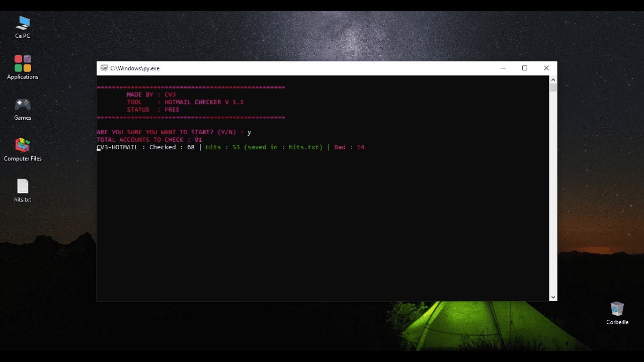Open the Ce PC desktop icon
Screen dimensions: 644x362
[23, 27]
